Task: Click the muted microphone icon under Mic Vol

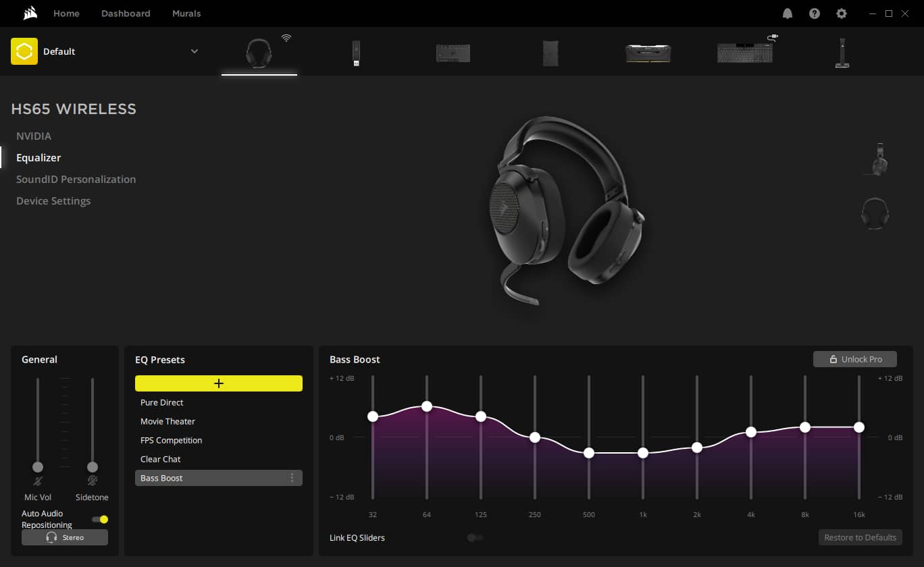Action: 38,481
